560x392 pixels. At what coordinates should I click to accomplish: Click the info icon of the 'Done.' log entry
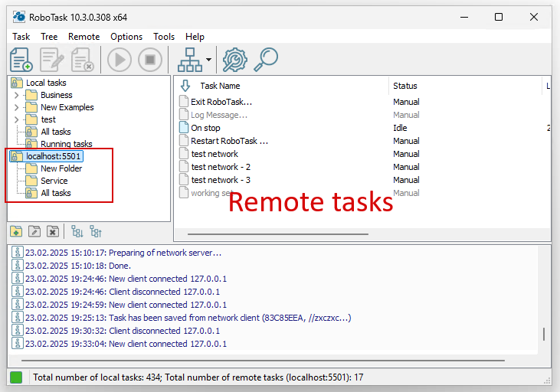[x=17, y=265]
